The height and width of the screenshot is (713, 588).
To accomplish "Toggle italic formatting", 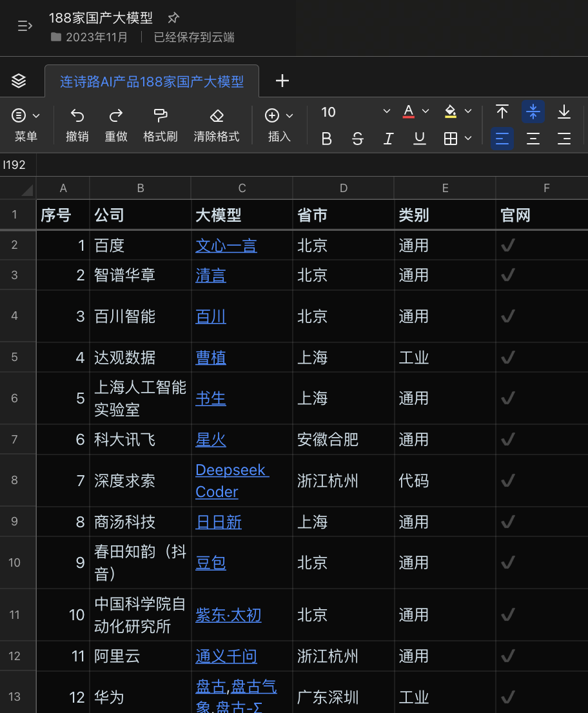I will point(388,139).
